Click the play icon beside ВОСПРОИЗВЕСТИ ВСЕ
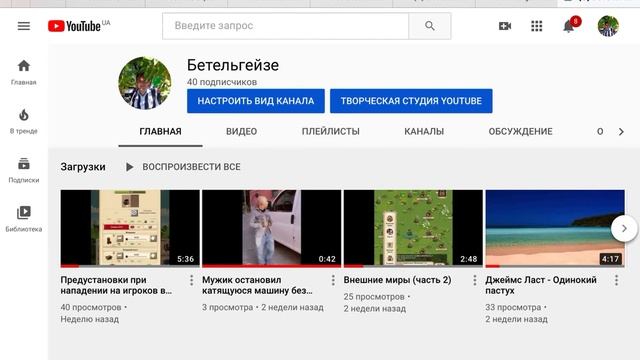 [x=129, y=167]
